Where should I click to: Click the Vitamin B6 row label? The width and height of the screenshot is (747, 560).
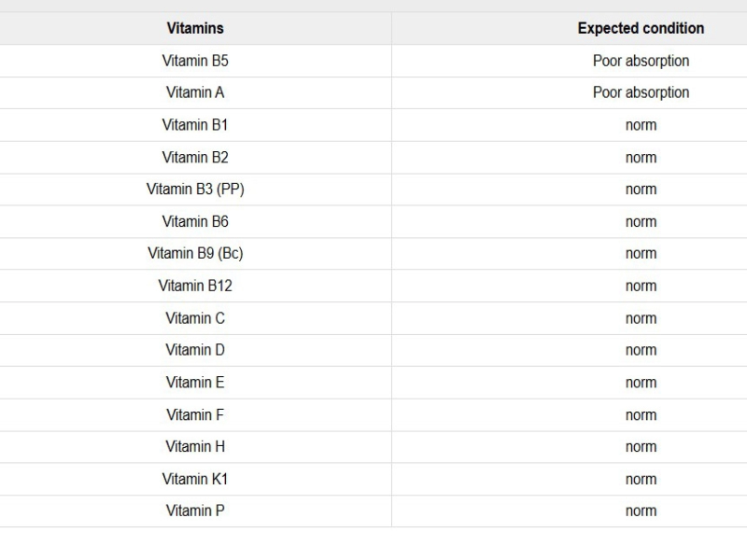pos(195,221)
